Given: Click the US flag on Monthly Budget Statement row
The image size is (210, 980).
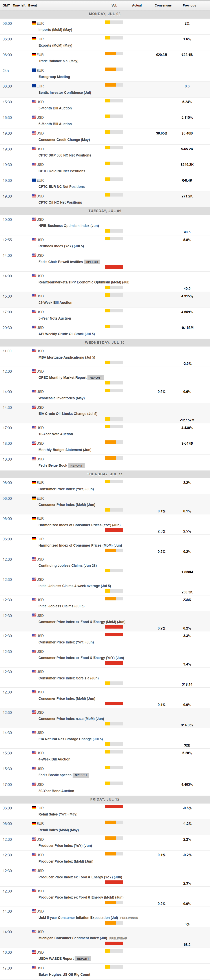Looking at the screenshot, I should [34, 443].
